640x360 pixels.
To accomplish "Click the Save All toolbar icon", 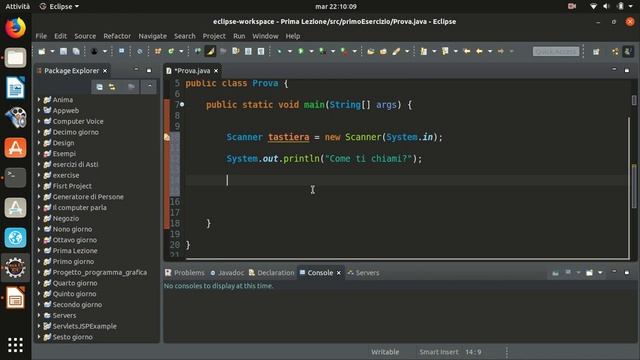I will (76, 51).
